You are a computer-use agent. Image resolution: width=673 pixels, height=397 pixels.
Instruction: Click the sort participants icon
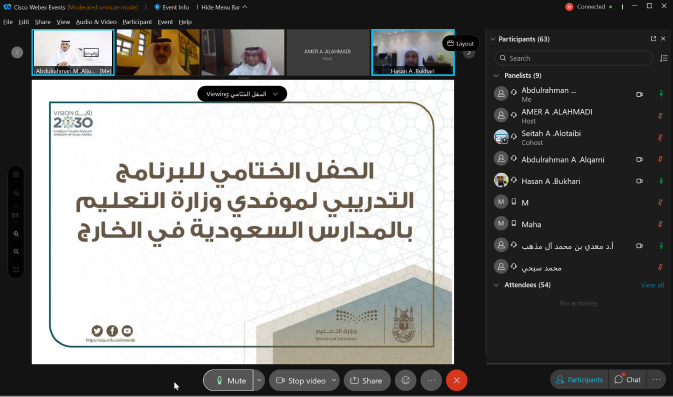coord(664,58)
